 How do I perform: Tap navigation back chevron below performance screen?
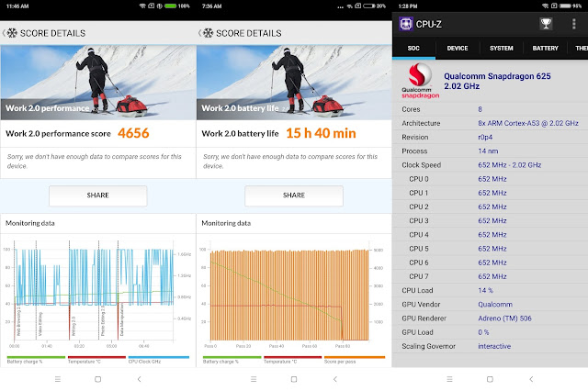pos(139,379)
